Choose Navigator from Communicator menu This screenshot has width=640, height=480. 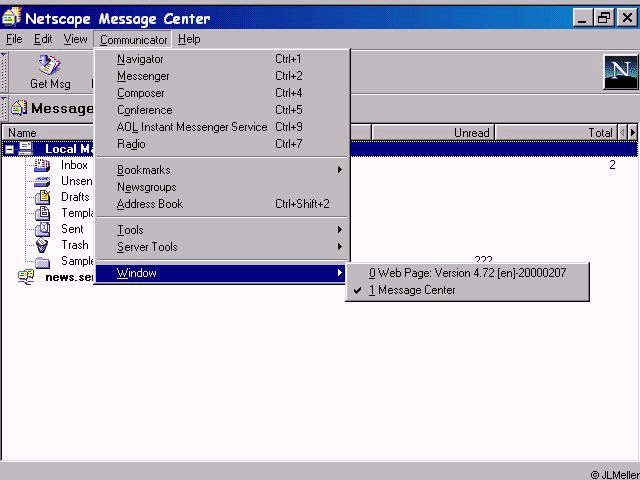click(222, 59)
